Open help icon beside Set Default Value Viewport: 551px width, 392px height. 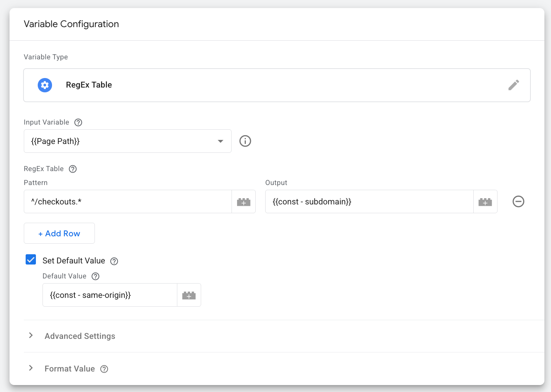point(114,261)
